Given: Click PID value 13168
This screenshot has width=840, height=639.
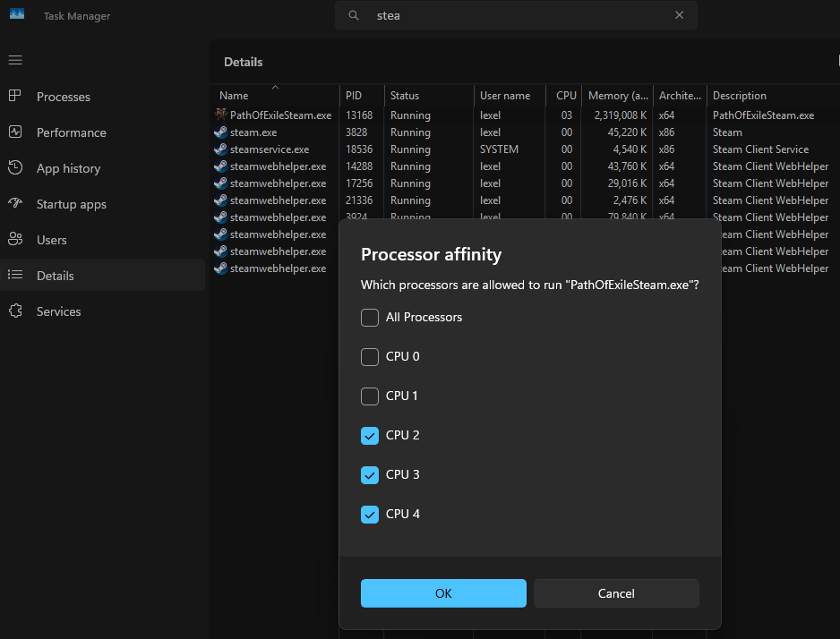Looking at the screenshot, I should [359, 115].
